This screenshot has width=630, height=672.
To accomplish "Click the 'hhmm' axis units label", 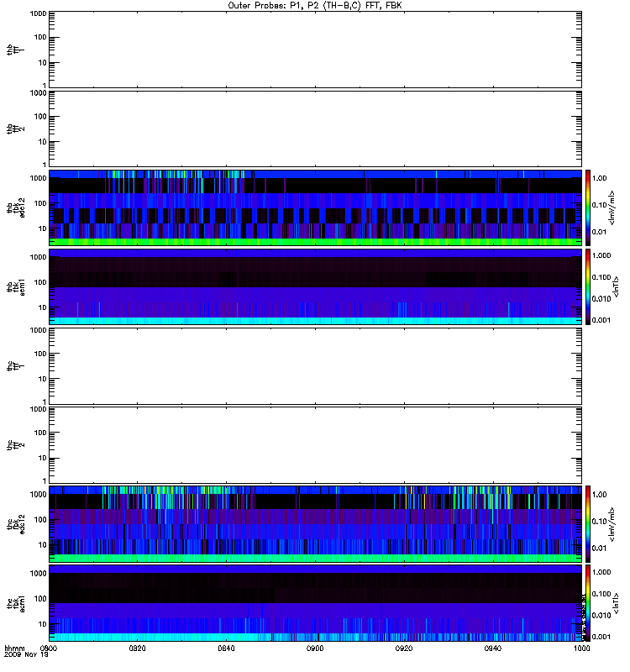I will click(14, 648).
